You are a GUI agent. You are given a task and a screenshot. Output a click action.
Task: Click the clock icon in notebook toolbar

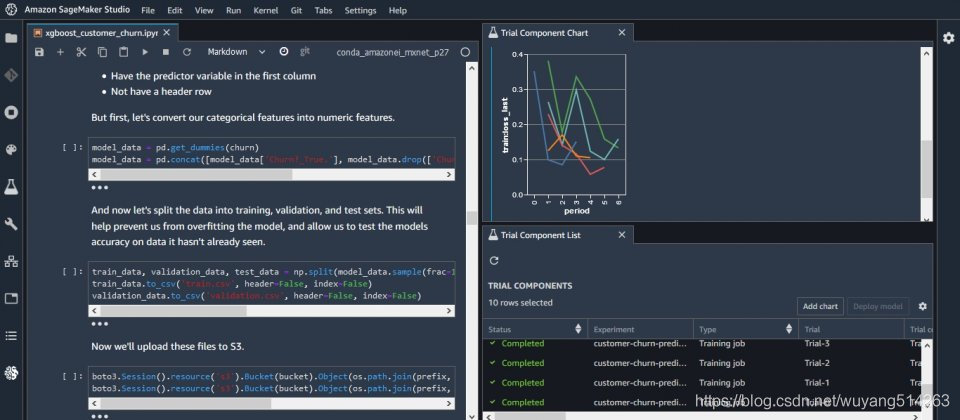(283, 51)
